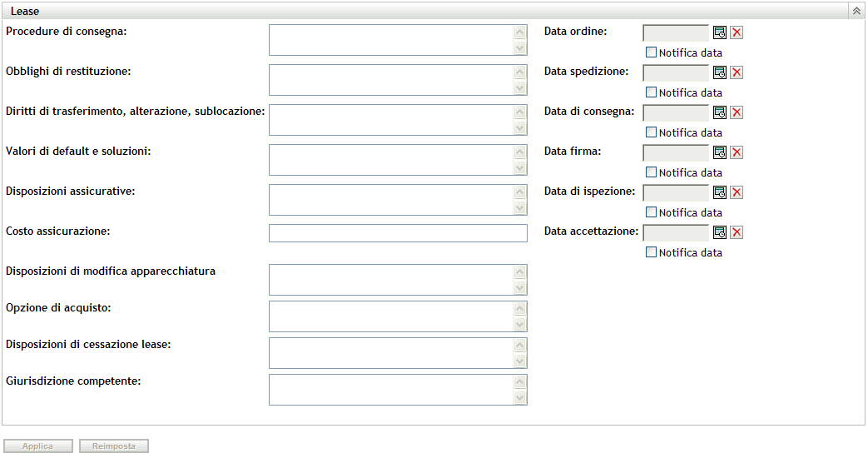Collapse the Lease panel
The width and height of the screenshot is (868, 458).
tap(856, 12)
